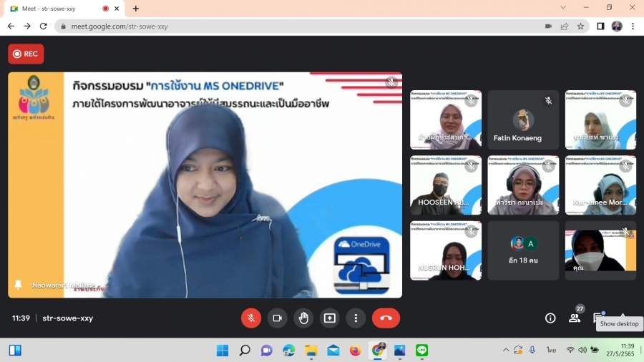Viewport: 644px width, 362px height.
Task: Click the address bar with meet.google.com URL
Action: (x=286, y=26)
